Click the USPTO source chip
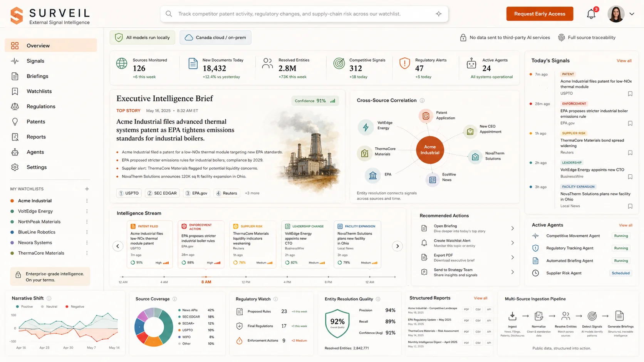The width and height of the screenshot is (644, 362). (x=129, y=193)
